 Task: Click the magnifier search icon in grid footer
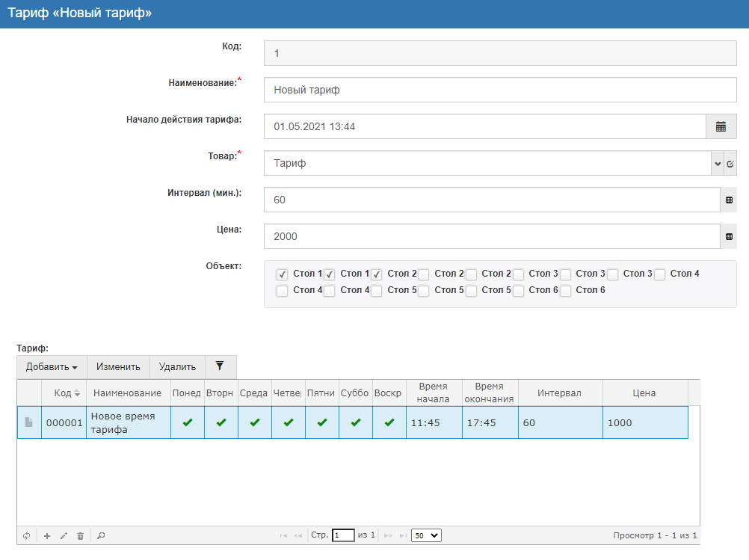[x=101, y=536]
